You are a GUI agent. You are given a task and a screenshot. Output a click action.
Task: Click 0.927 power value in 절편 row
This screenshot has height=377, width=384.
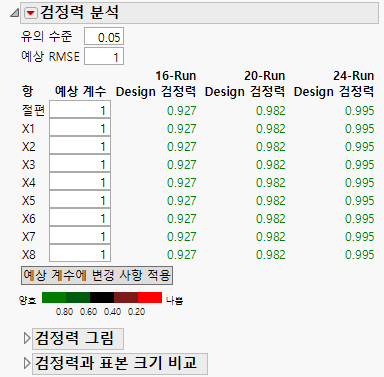(x=182, y=111)
